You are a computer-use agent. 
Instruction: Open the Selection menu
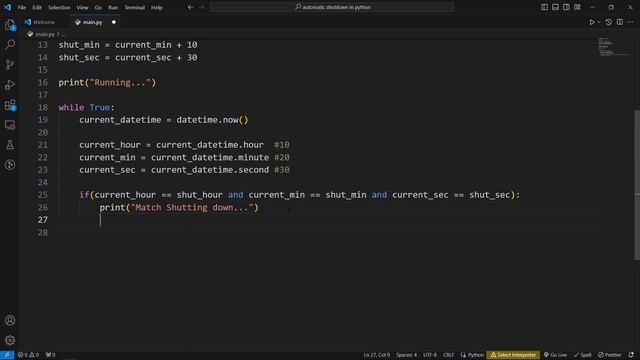(59, 7)
